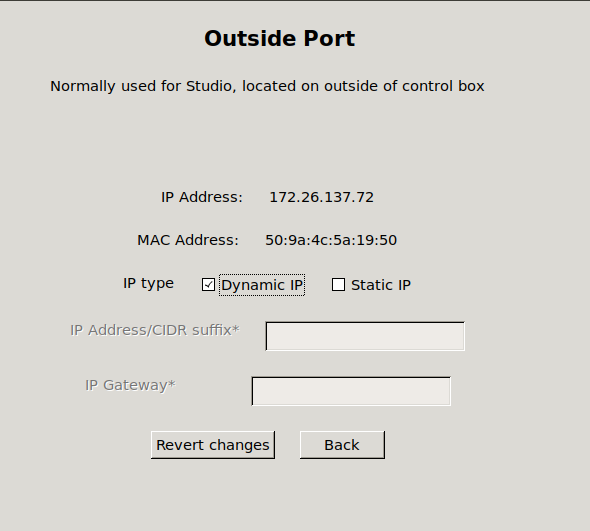Enable the Dynamic IP checkbox
590x531 pixels.
tap(208, 285)
